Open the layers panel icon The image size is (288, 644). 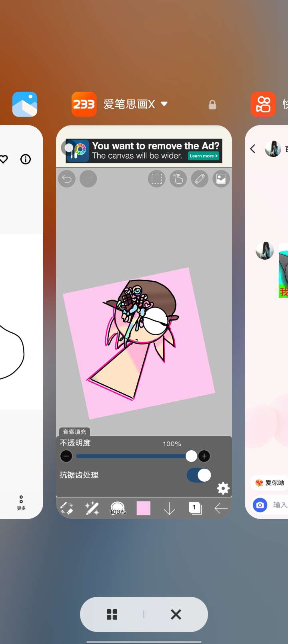195,508
